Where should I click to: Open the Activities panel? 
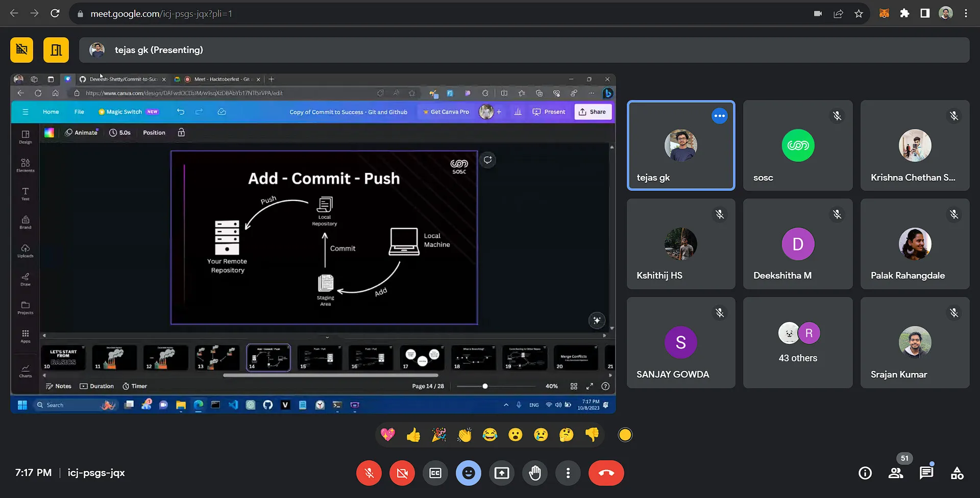(957, 473)
